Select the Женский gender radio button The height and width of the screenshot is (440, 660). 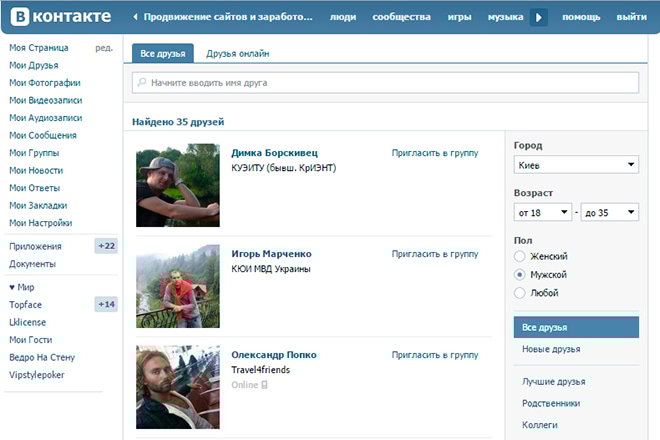(519, 257)
